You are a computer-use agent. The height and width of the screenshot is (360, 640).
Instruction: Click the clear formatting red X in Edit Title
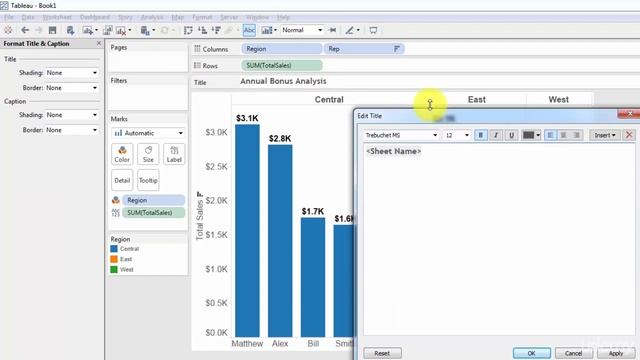coord(629,135)
